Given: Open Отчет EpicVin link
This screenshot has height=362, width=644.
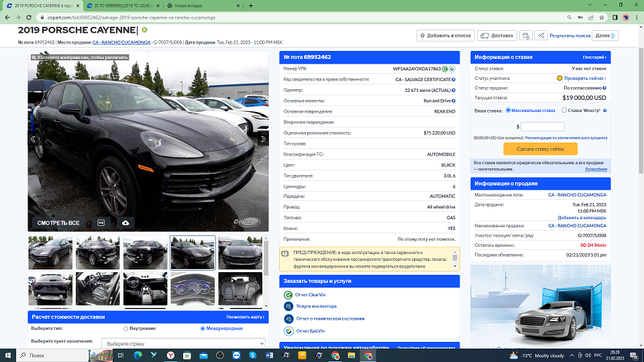Looking at the screenshot, I should 310,330.
